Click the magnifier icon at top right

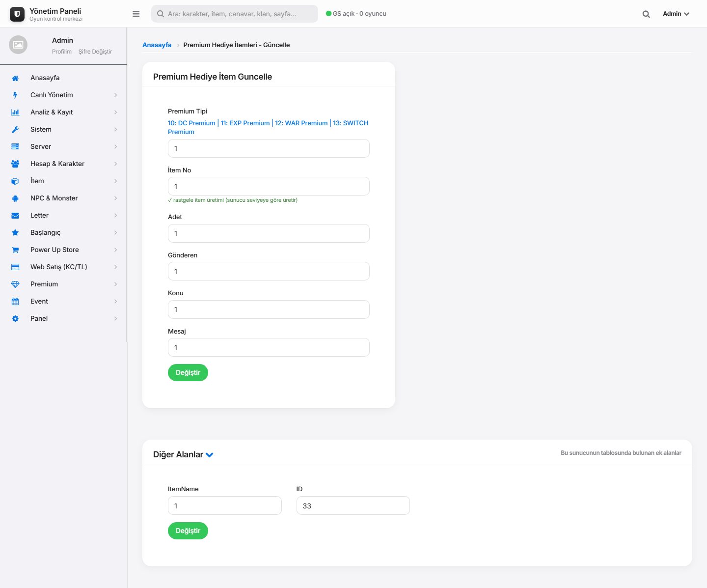point(646,14)
